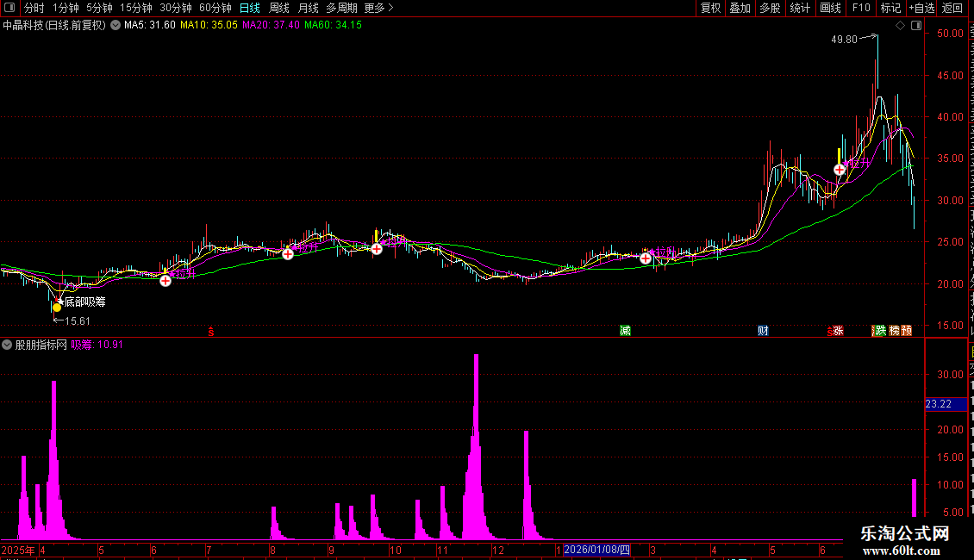Image resolution: width=974 pixels, height=560 pixels.
Task: Click the 标记 mark button
Action: [890, 8]
